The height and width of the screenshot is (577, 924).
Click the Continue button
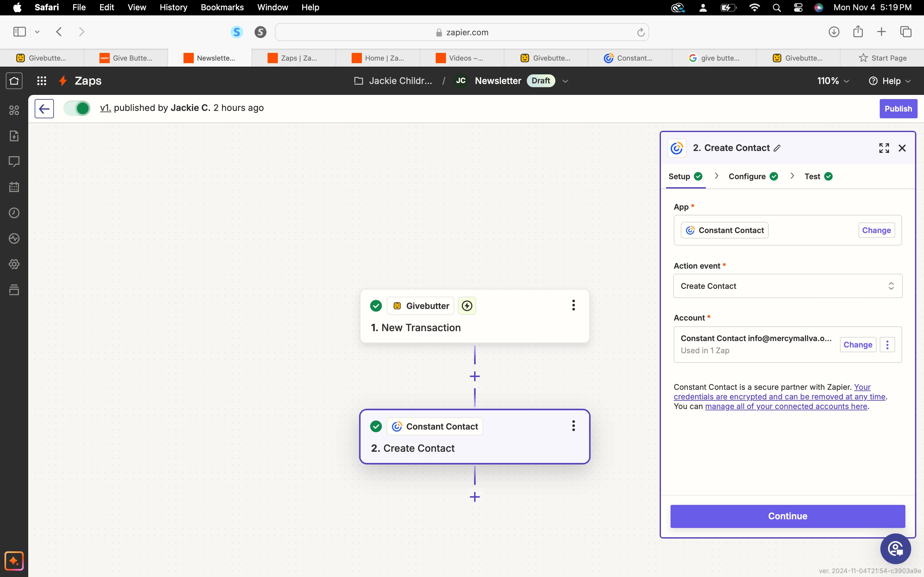[787, 516]
